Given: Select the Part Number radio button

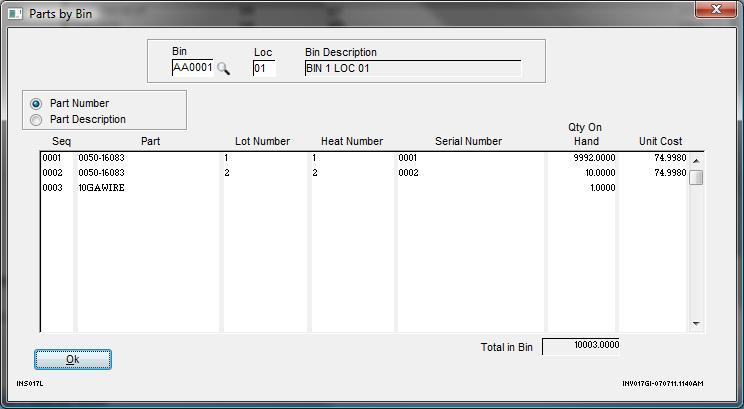Looking at the screenshot, I should pyautogui.click(x=36, y=103).
